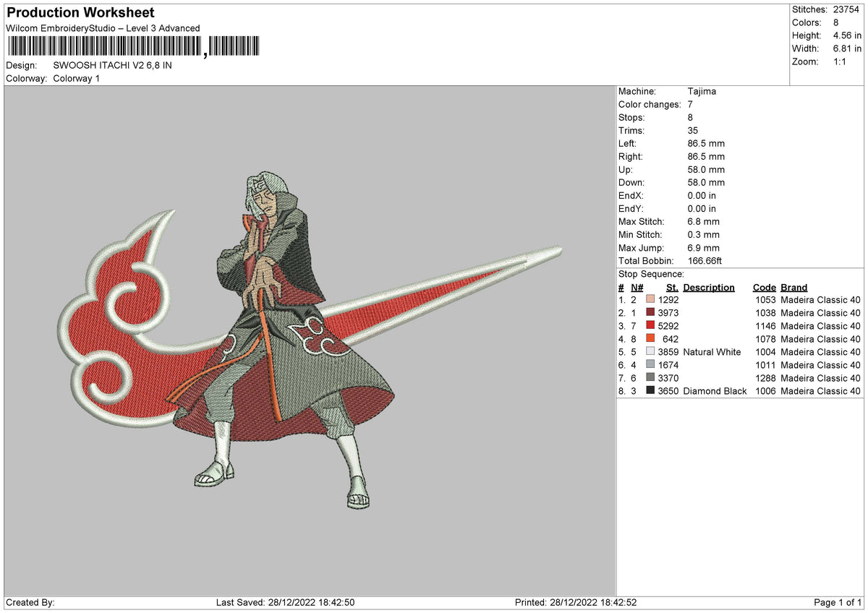Screen dimensions: 868x613
Task: Click the 'Created By:' footer label
Action: coord(30,603)
